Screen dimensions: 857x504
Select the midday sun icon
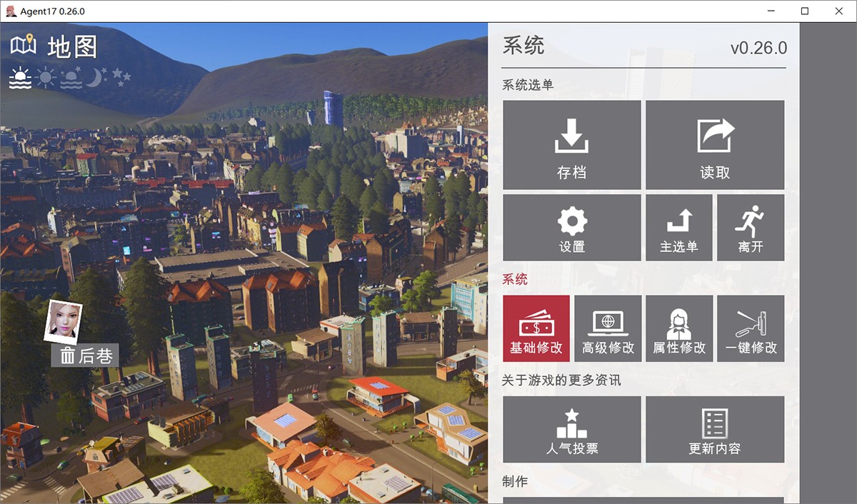46,78
